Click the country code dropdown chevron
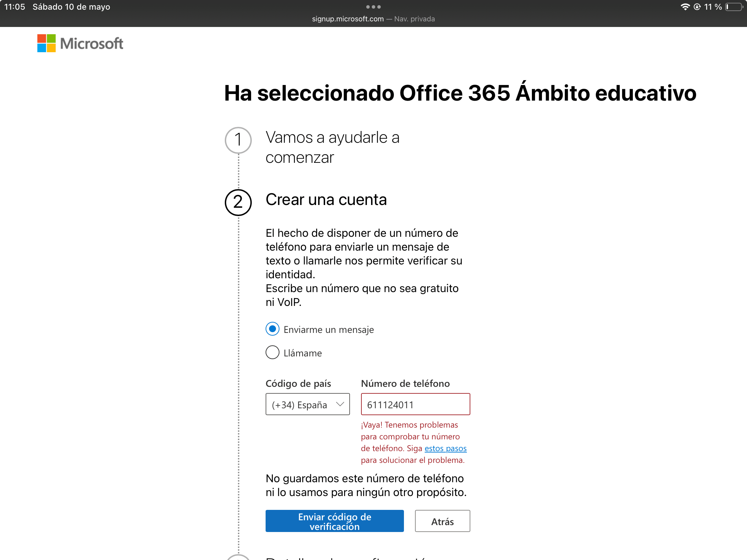The height and width of the screenshot is (560, 747). coord(340,404)
